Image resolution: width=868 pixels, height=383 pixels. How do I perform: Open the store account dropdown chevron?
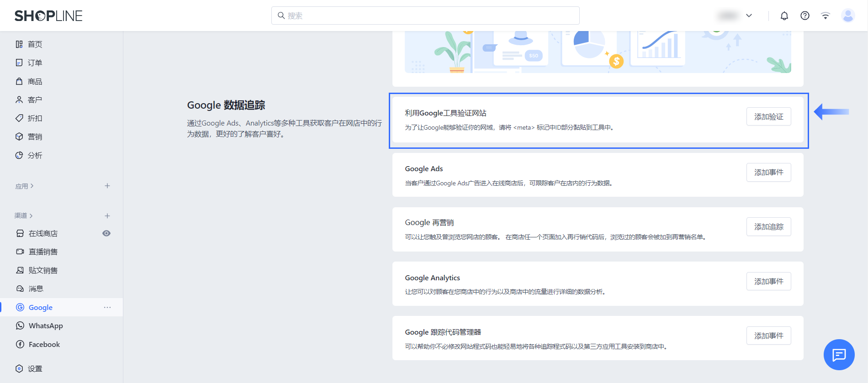[x=749, y=16]
